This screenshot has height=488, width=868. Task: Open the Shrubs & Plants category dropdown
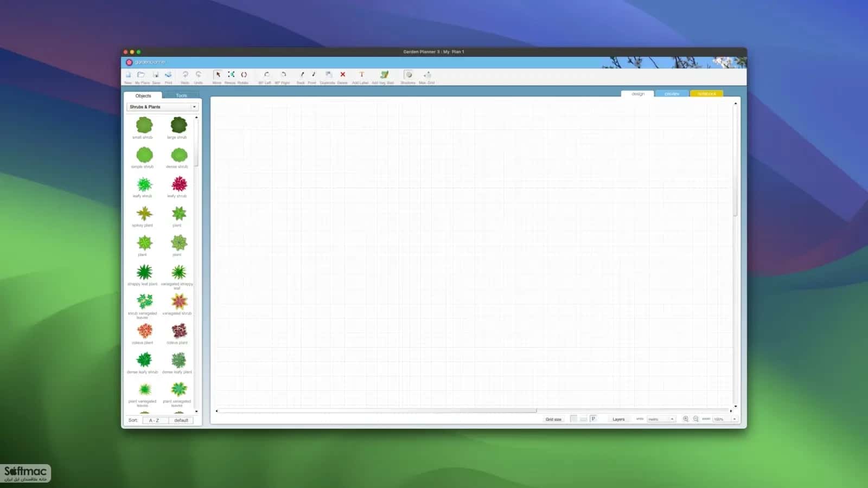[x=163, y=107]
